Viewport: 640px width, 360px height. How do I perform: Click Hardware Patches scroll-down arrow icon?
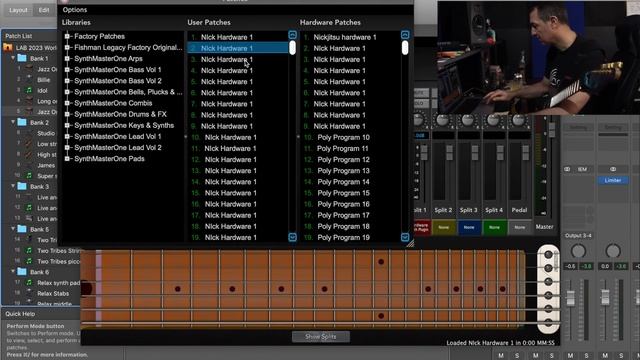[x=405, y=237]
